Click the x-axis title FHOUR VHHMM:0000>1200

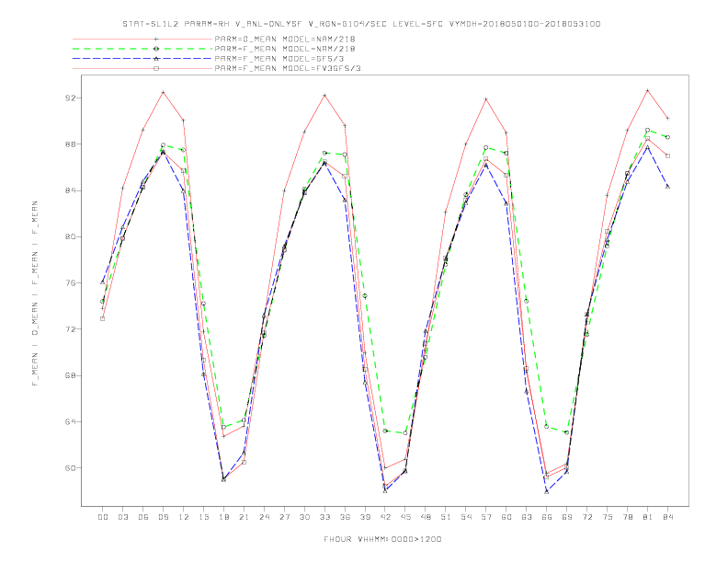[x=382, y=539]
